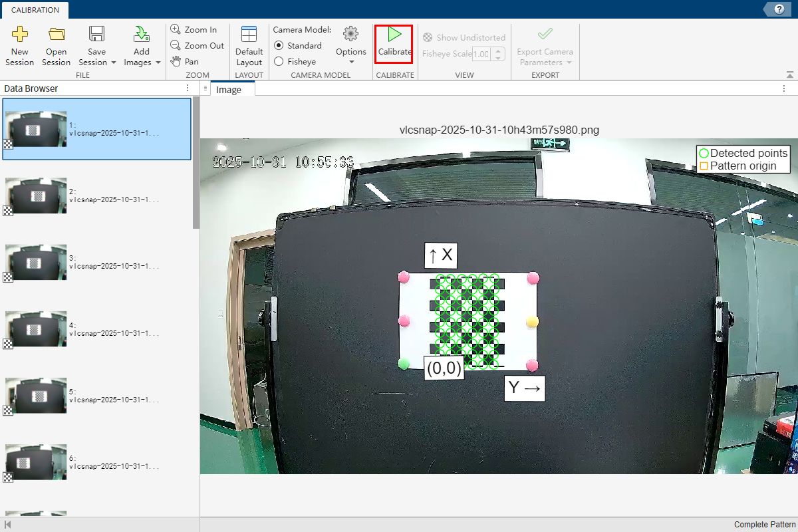Select the Zoom Out tool
The image size is (798, 532).
tap(197, 45)
